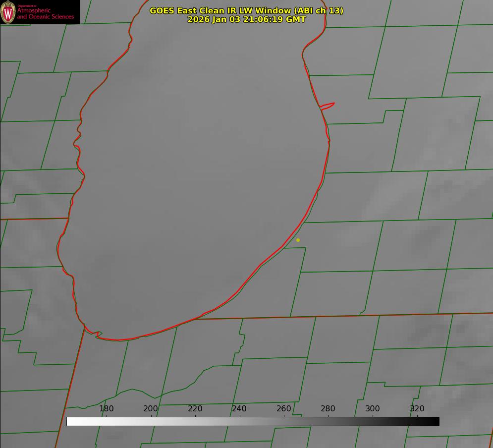Image resolution: width=493 pixels, height=448 pixels.
Task: Click the '180' colorbar label
Action: click(106, 408)
